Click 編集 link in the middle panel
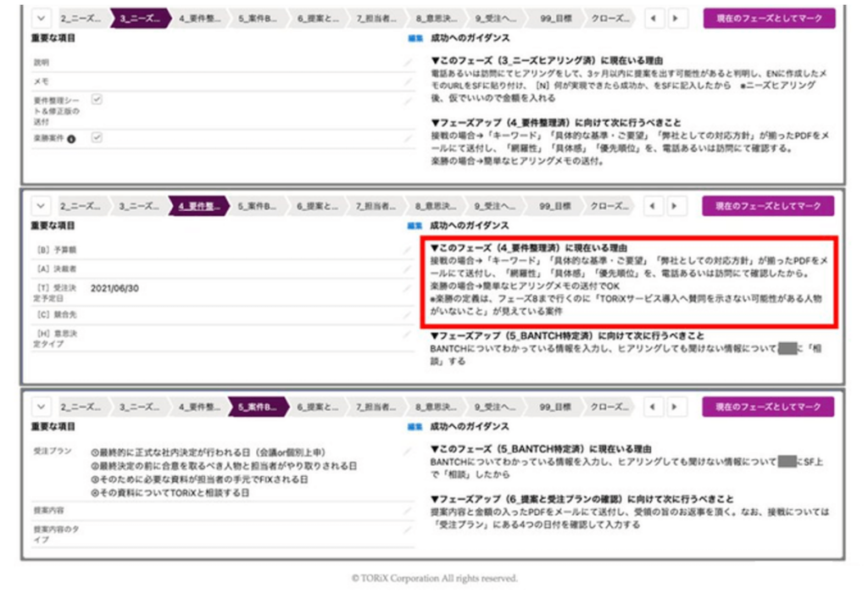 (415, 226)
